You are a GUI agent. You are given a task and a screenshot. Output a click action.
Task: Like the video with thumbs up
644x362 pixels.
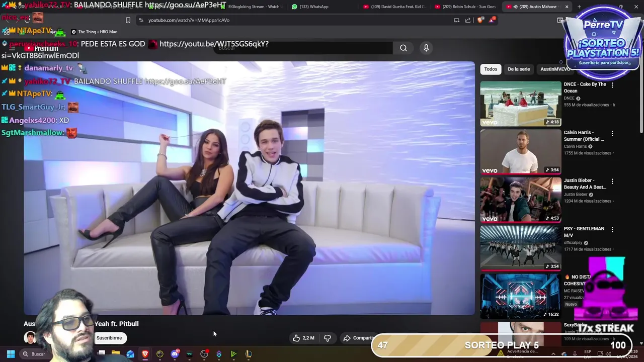304,338
